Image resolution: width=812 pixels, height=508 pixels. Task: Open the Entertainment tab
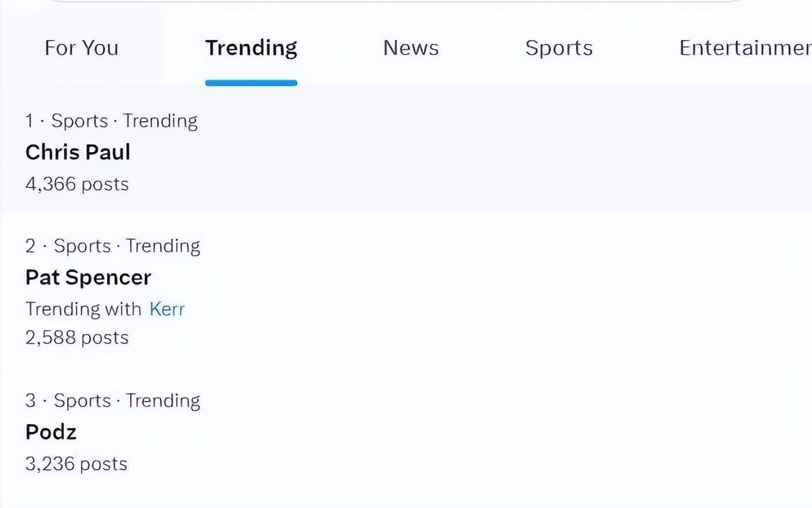744,48
